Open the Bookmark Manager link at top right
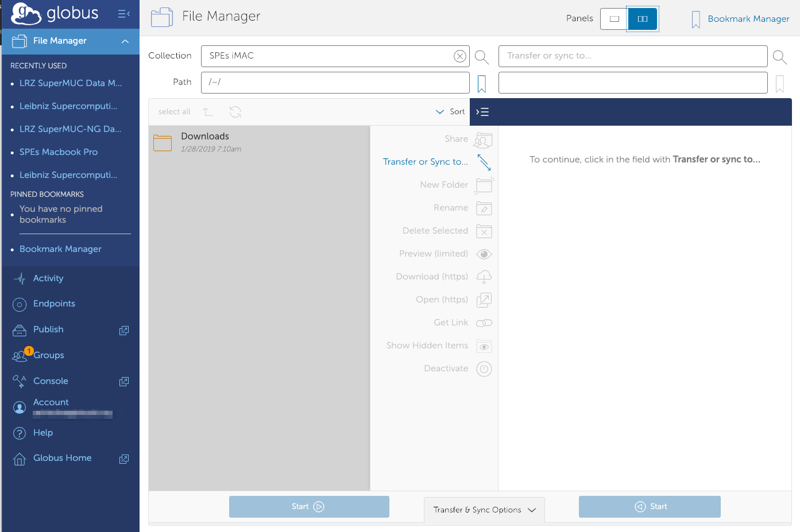The height and width of the screenshot is (532, 800). click(748, 19)
